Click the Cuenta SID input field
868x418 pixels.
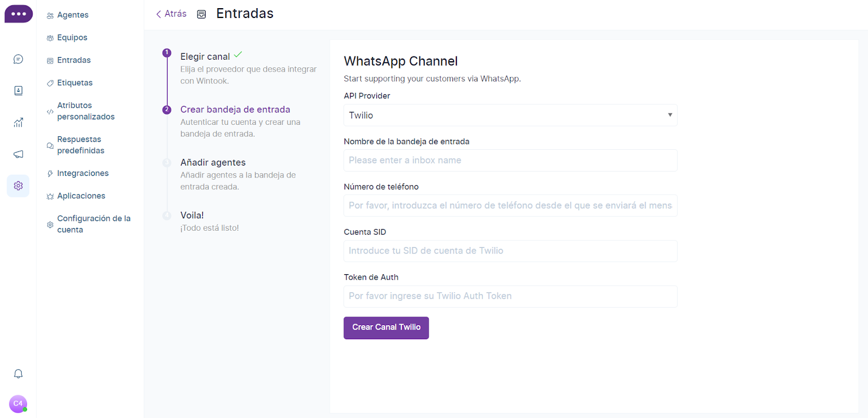pos(510,251)
